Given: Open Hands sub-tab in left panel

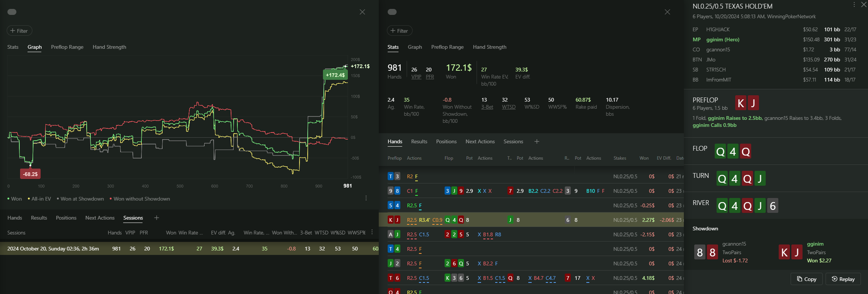Looking at the screenshot, I should [15, 218].
